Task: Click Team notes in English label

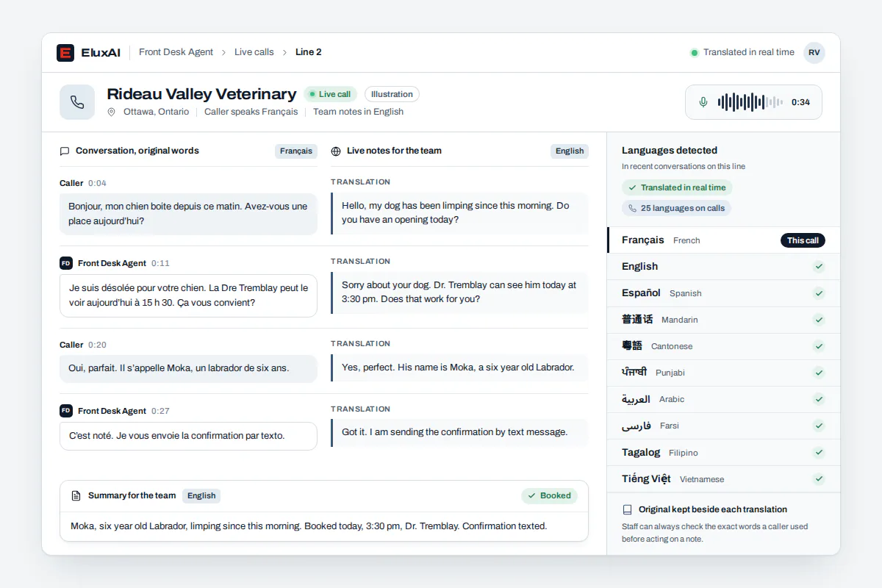Action: pyautogui.click(x=358, y=112)
